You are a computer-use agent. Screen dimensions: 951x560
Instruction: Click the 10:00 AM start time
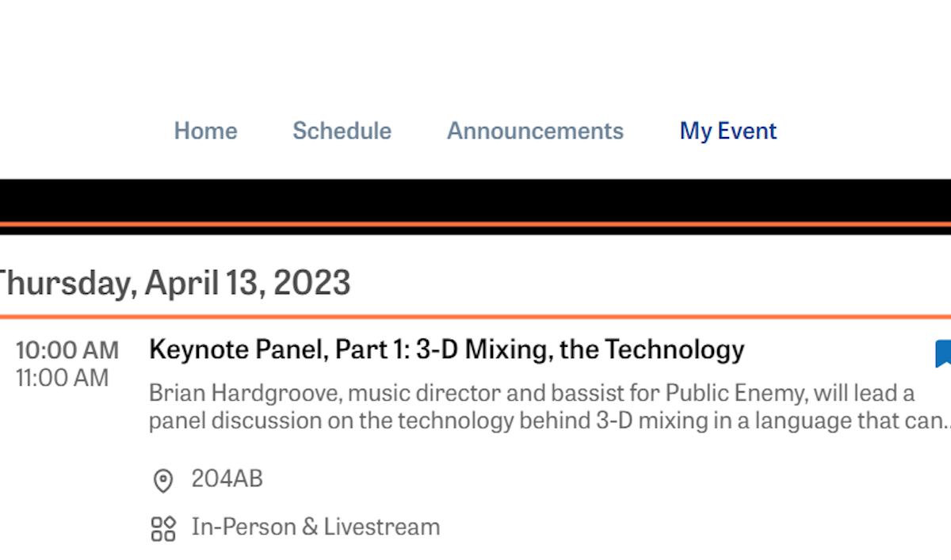67,350
